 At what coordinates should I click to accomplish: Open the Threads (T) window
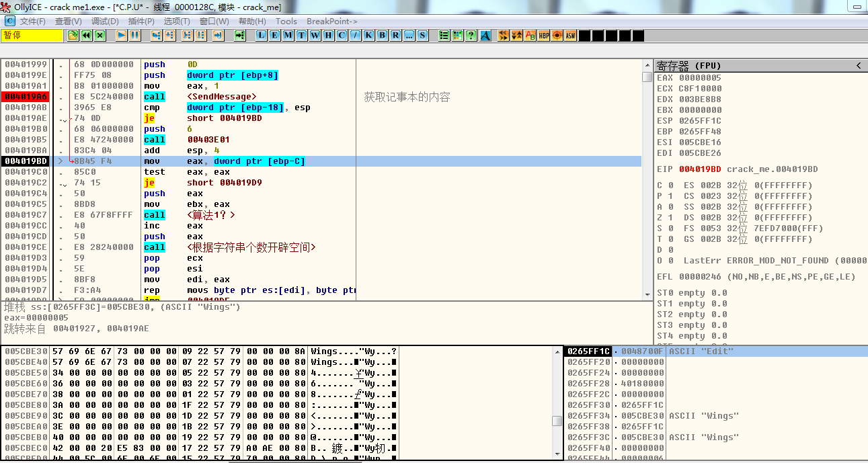click(302, 35)
